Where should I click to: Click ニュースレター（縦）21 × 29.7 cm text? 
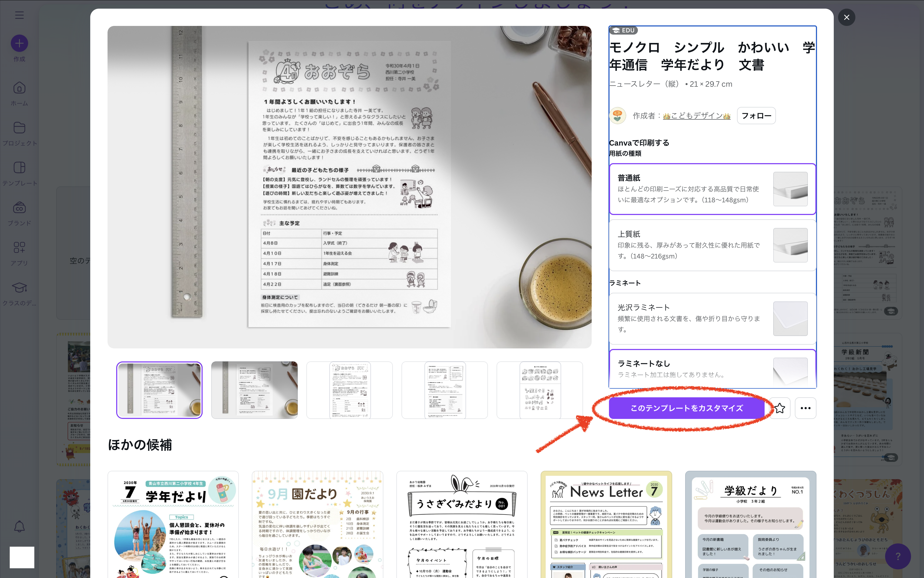pyautogui.click(x=671, y=84)
